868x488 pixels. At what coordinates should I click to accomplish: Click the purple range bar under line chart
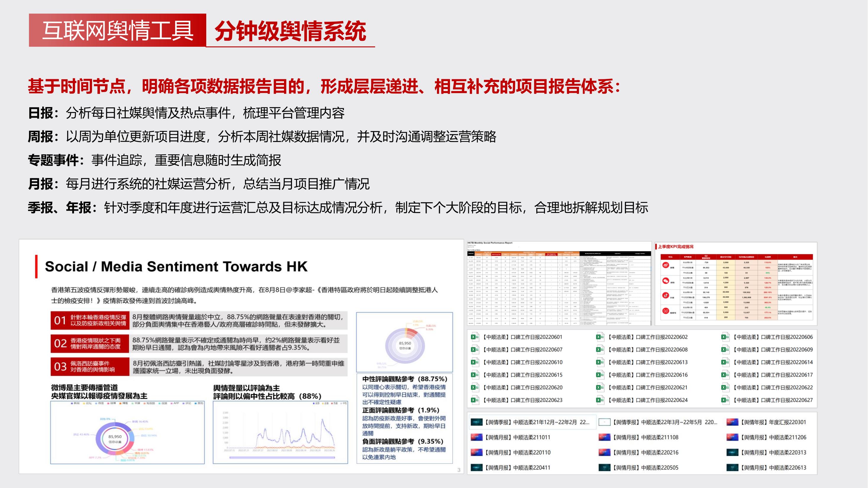tap(282, 457)
